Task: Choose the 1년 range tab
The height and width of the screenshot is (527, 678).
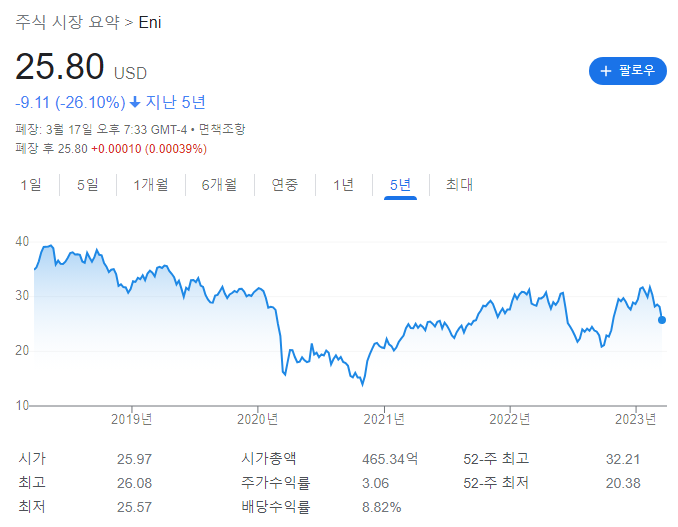Action: pos(343,185)
